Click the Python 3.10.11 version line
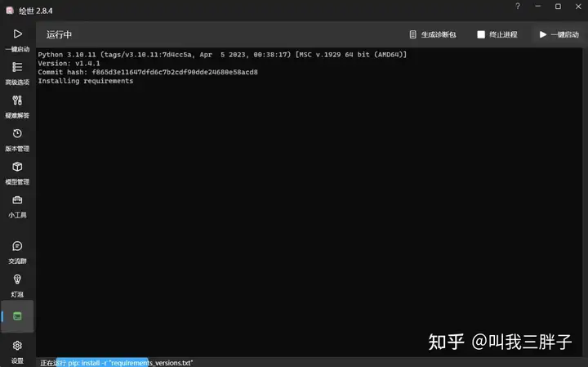 pos(222,55)
